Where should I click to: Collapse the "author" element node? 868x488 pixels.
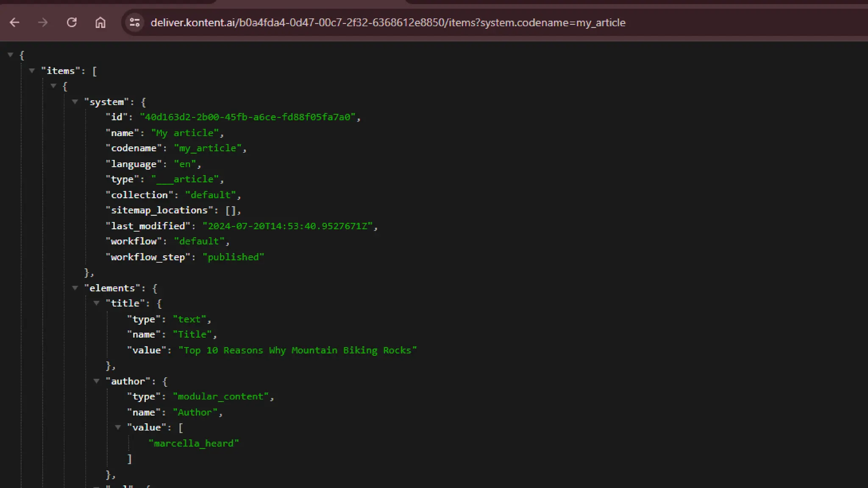click(97, 381)
